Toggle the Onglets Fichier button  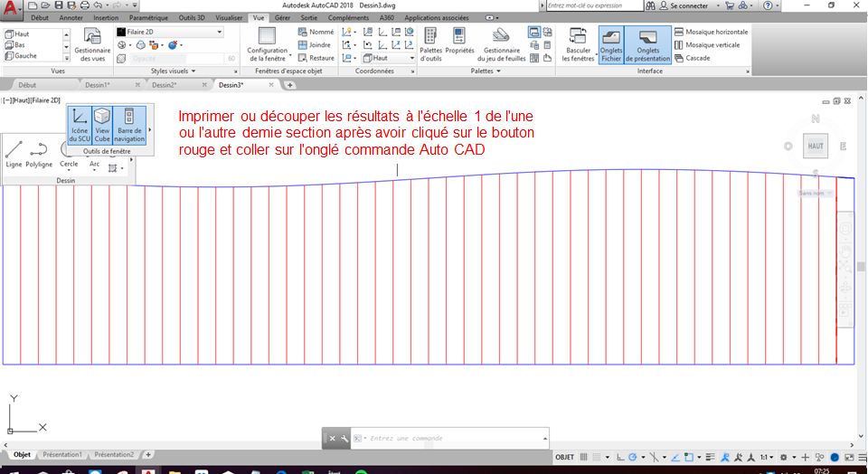point(612,43)
